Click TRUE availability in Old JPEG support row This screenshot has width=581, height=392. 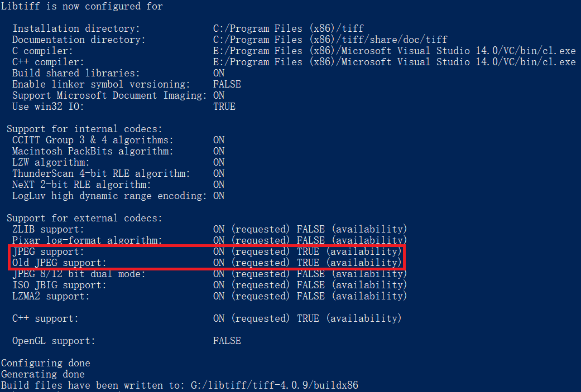(x=308, y=263)
